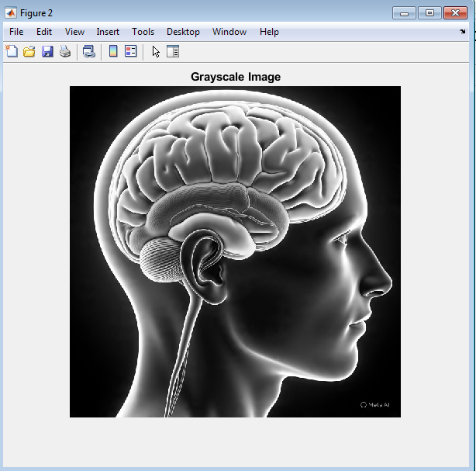
Task: Click the New Figure toolbar icon
Action: point(12,52)
